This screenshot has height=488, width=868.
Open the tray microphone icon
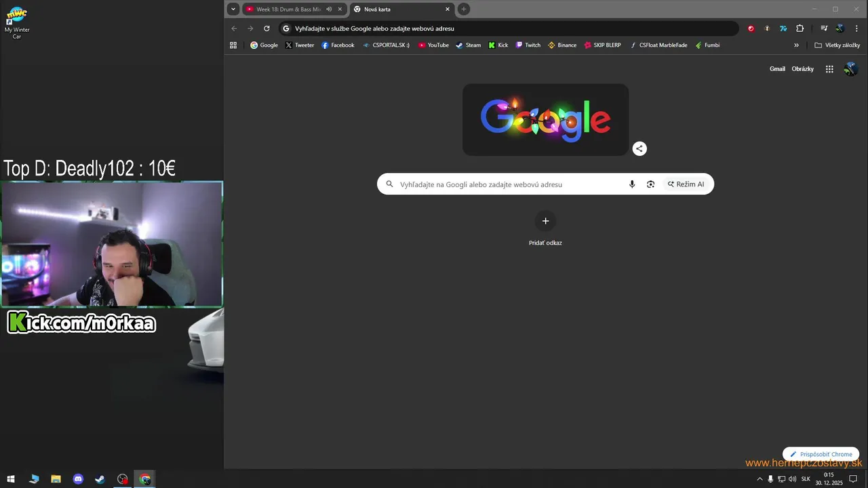point(770,479)
